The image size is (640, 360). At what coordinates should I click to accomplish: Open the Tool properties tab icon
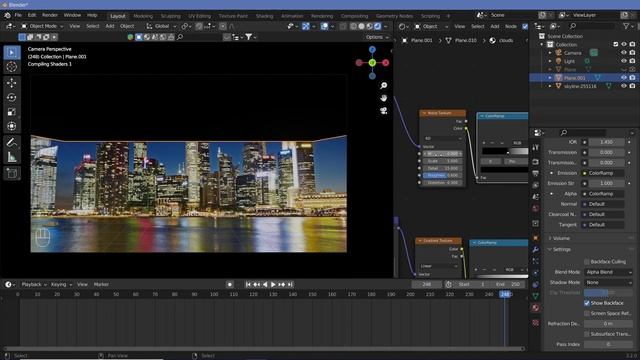[x=536, y=147]
